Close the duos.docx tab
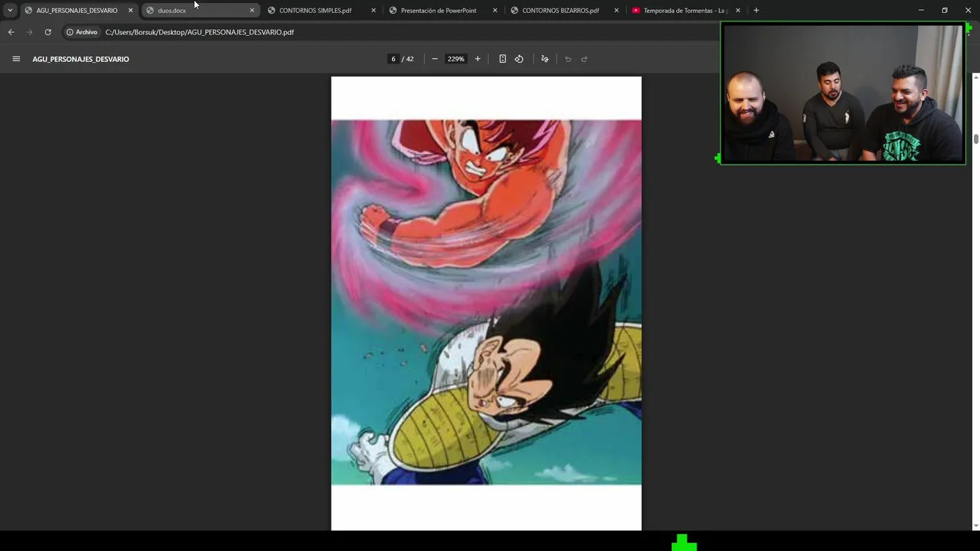This screenshot has width=980, height=551. tap(252, 11)
